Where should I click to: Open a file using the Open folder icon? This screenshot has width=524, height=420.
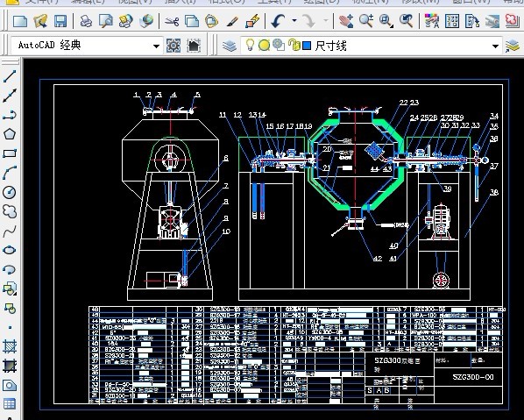click(41, 21)
